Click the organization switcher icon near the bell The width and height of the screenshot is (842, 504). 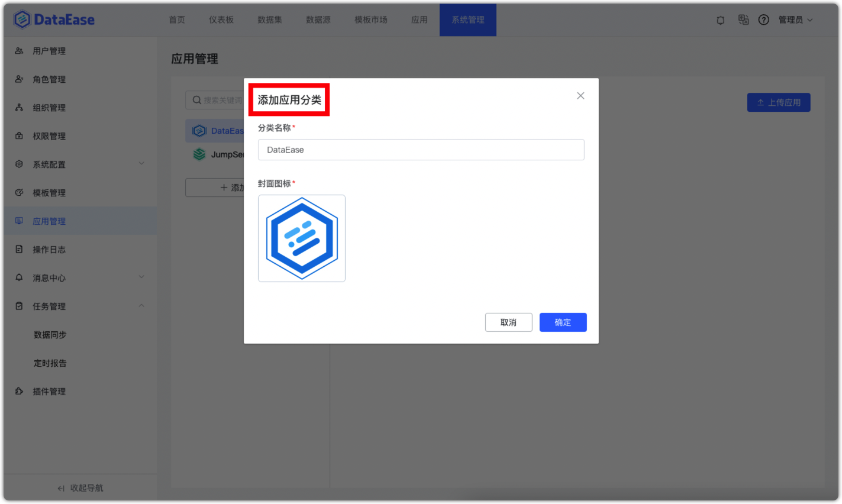(x=743, y=20)
